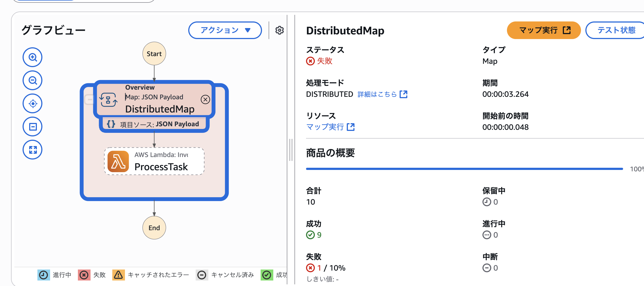Click the 保留中 clock icon

coord(487,202)
